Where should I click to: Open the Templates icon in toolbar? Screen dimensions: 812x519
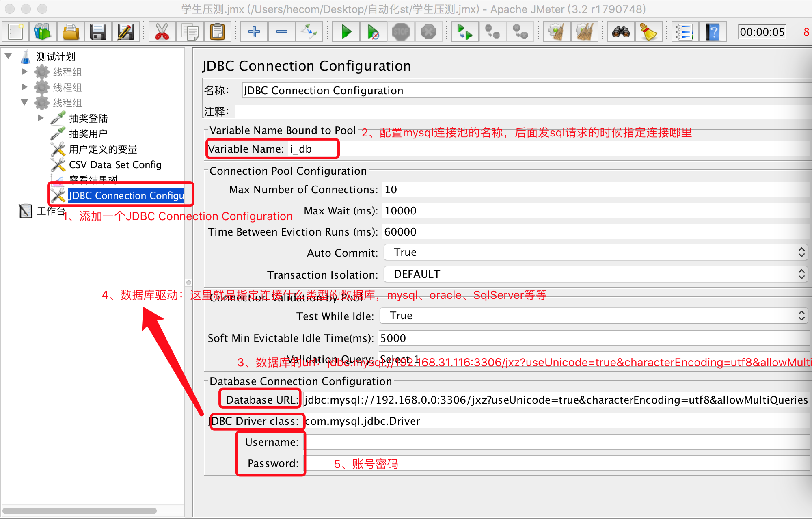pyautogui.click(x=43, y=32)
